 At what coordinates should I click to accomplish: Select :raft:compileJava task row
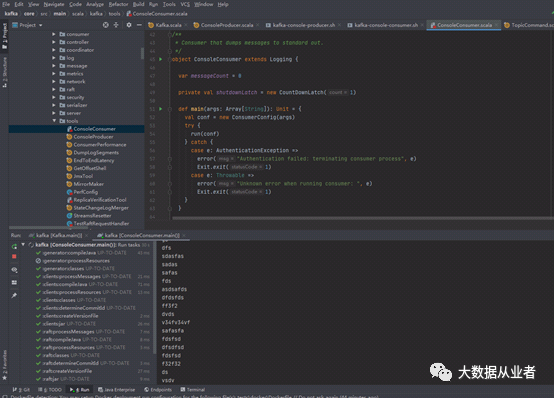(x=92, y=340)
